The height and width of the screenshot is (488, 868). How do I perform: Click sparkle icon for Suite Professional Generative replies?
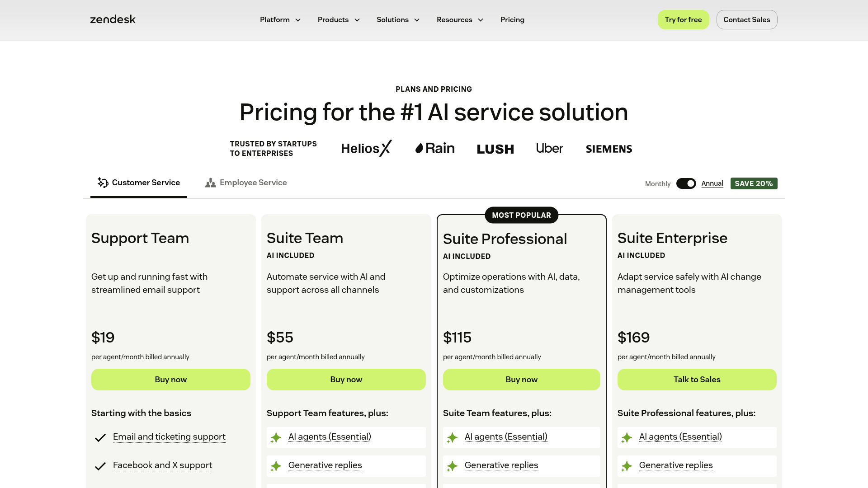pos(452,466)
